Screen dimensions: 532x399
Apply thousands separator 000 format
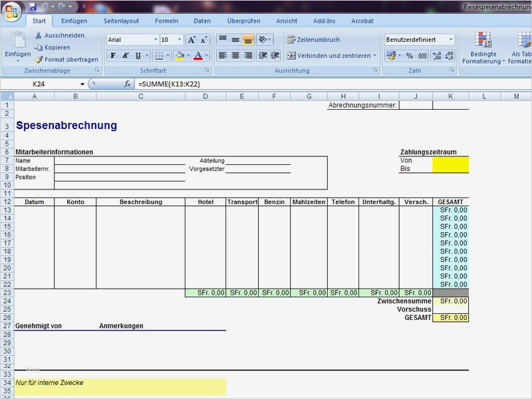422,56
